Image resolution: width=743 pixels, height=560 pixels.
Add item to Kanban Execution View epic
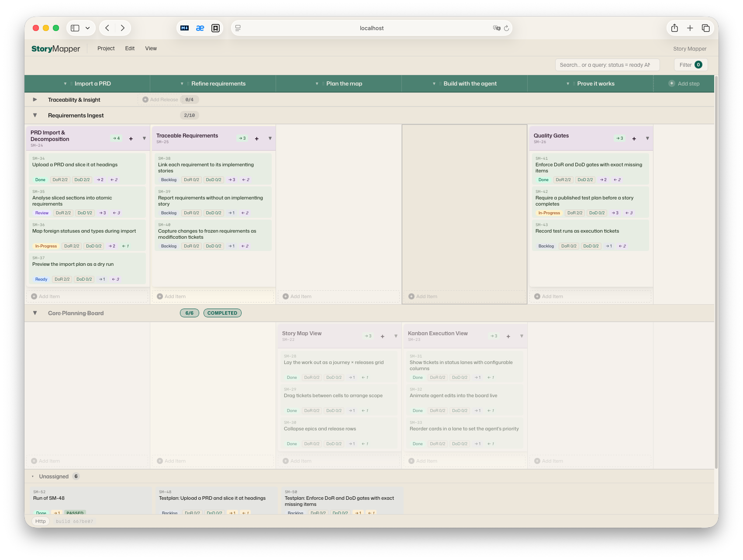pos(508,337)
